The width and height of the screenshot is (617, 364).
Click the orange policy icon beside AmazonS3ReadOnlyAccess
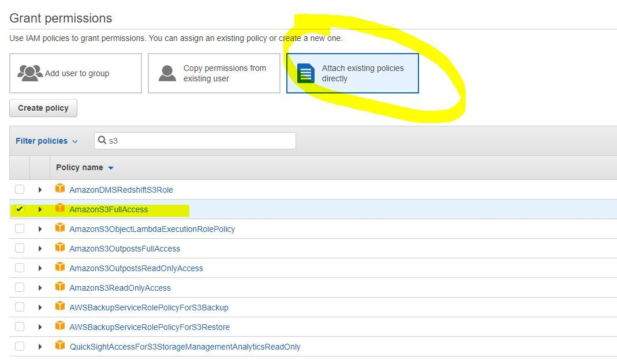[x=60, y=287]
